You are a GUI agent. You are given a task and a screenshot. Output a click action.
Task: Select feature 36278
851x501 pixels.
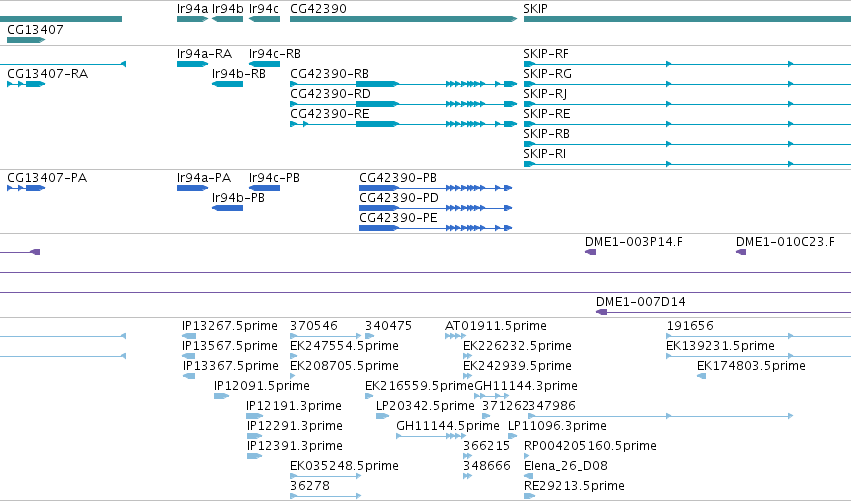326,496
